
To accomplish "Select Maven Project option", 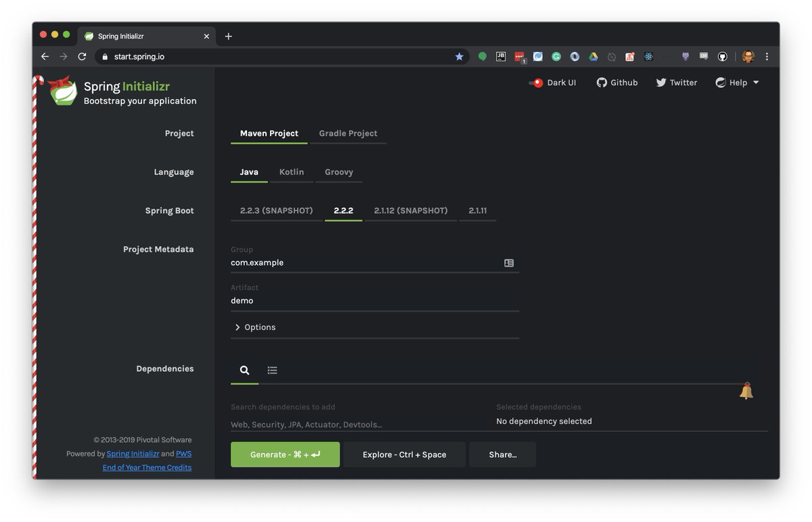I will (x=269, y=134).
